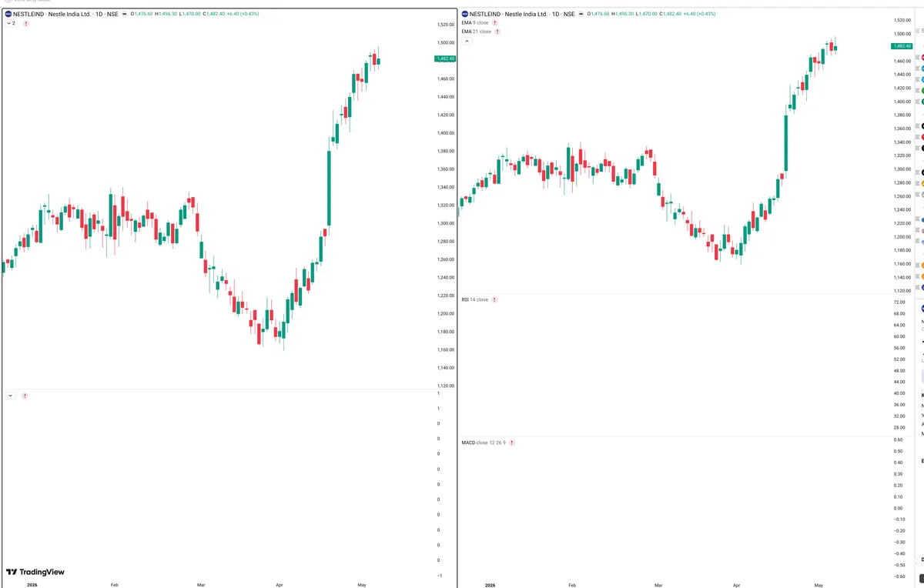The image size is (924, 588).
Task: Click the RSI 14 error warning icon
Action: click(494, 299)
